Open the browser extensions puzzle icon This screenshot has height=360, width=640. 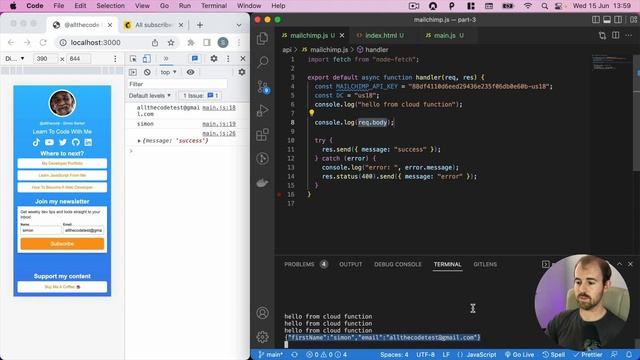click(x=191, y=42)
